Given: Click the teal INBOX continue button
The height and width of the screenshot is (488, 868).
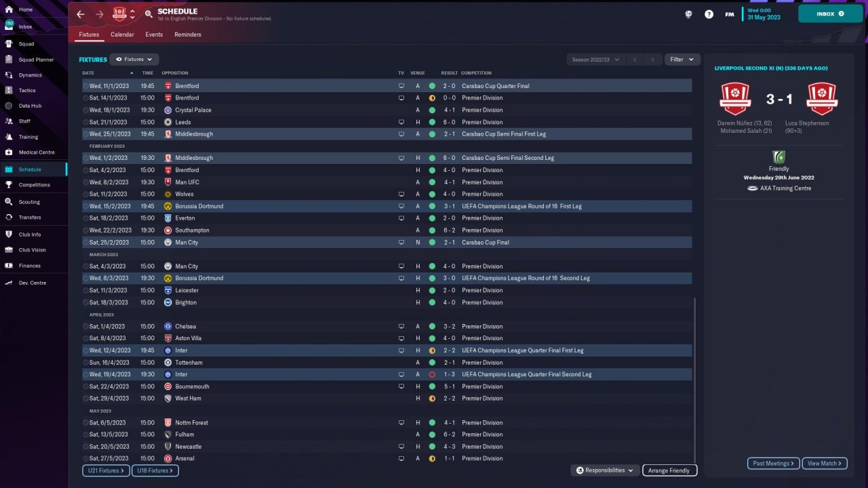Looking at the screenshot, I should tap(831, 14).
